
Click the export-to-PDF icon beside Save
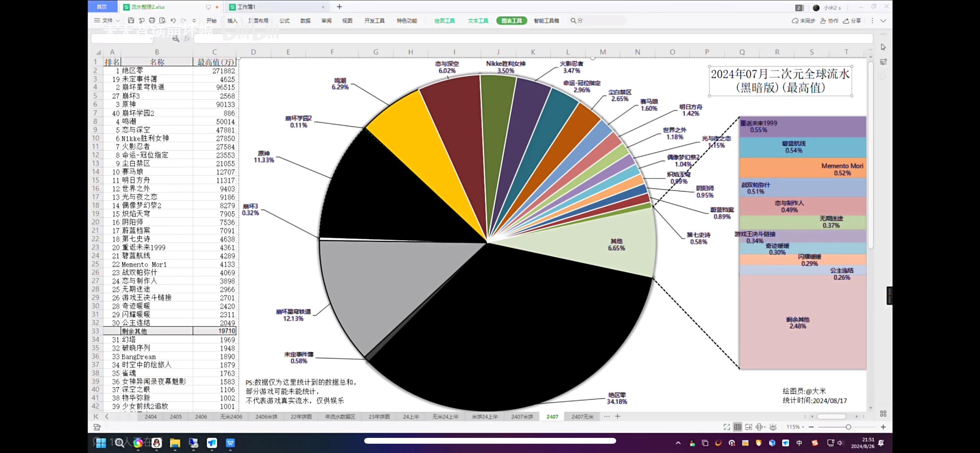[x=142, y=21]
